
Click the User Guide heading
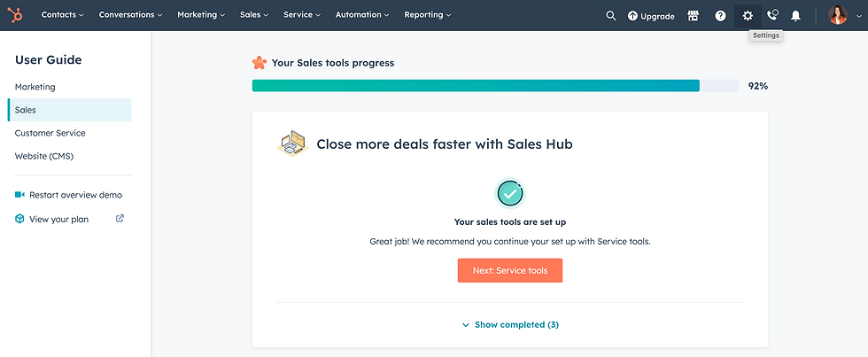point(48,59)
